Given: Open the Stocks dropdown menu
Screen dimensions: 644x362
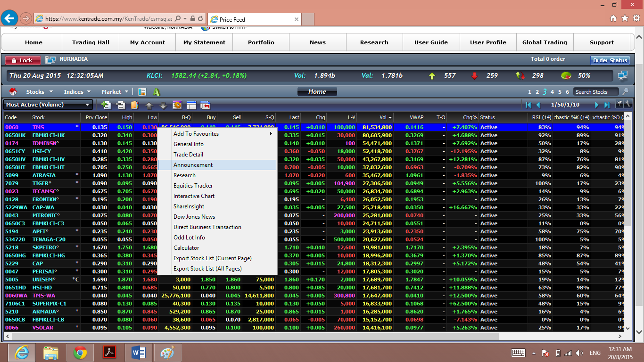Looking at the screenshot, I should pyautogui.click(x=40, y=92).
